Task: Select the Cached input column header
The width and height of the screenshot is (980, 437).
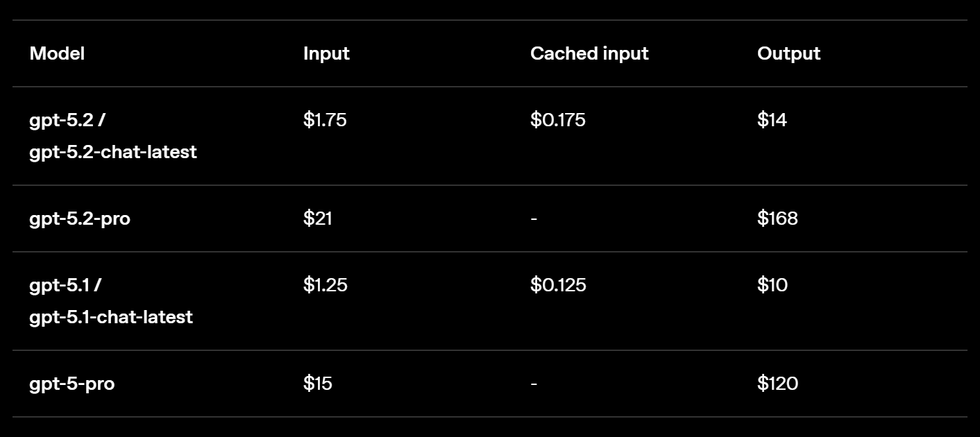Action: 589,53
